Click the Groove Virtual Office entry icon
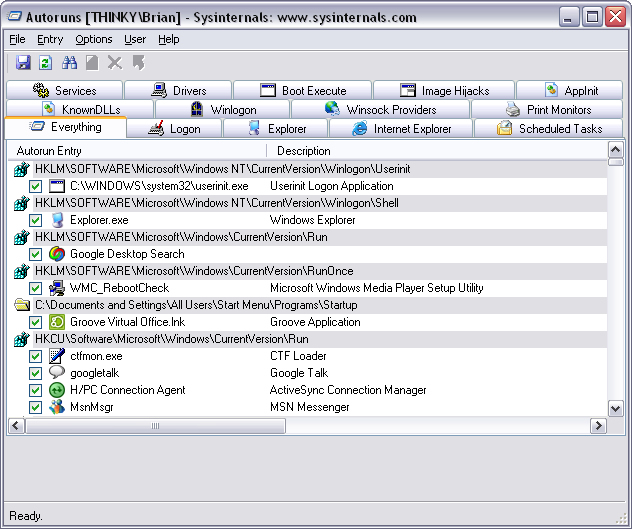Screen dimensions: 632x529 [57, 322]
